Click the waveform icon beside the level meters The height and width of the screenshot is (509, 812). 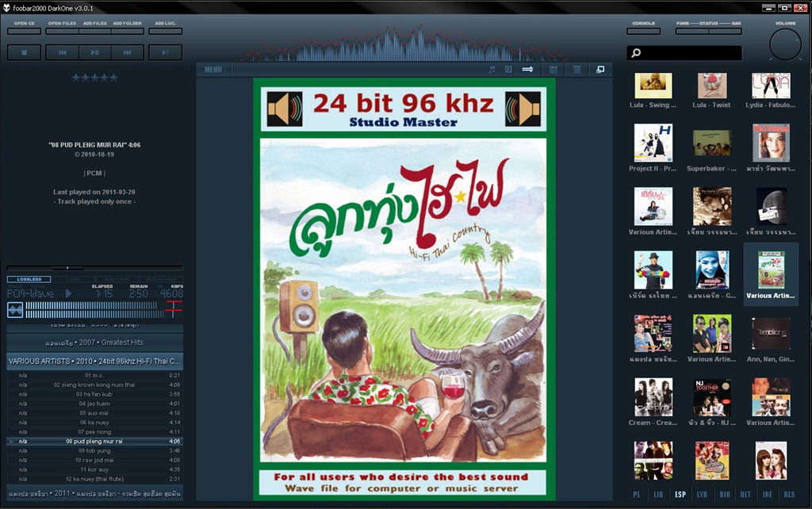15,310
